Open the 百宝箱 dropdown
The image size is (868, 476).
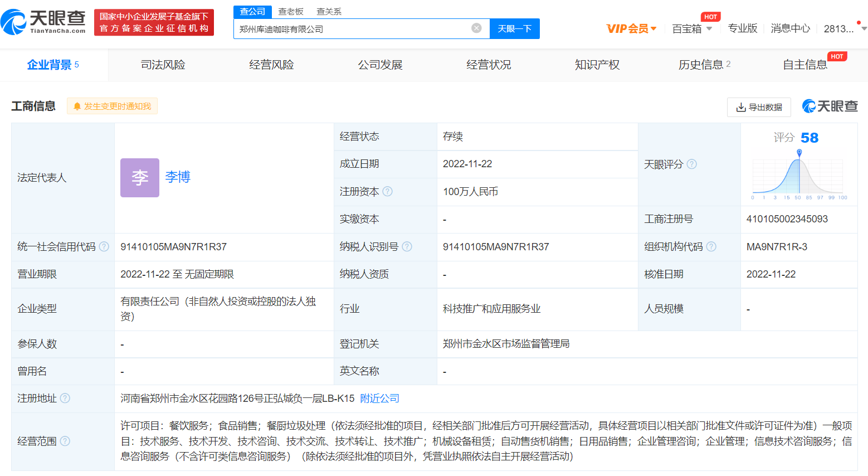[692, 28]
